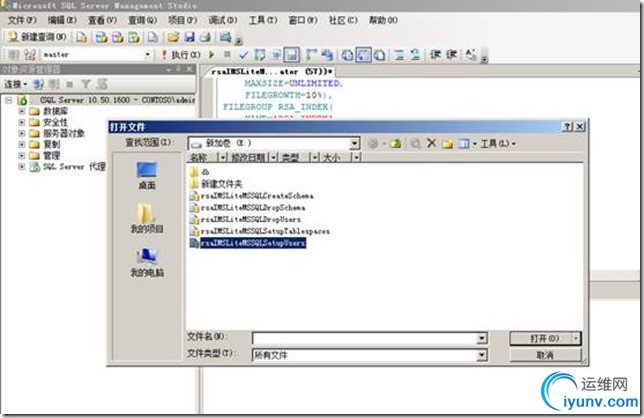Image resolution: width=644 pixels, height=418 pixels.
Task: Click the 类型 column header
Action: pos(290,157)
